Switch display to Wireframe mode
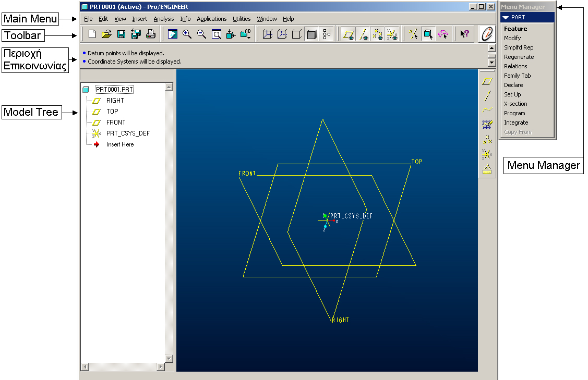Image resolution: width=588 pixels, height=380 pixels. point(267,34)
